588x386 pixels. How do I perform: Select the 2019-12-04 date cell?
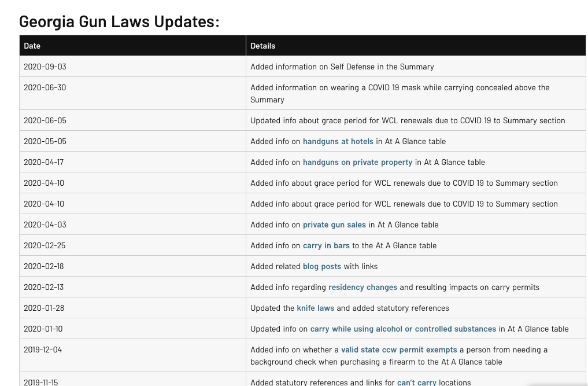(133, 355)
